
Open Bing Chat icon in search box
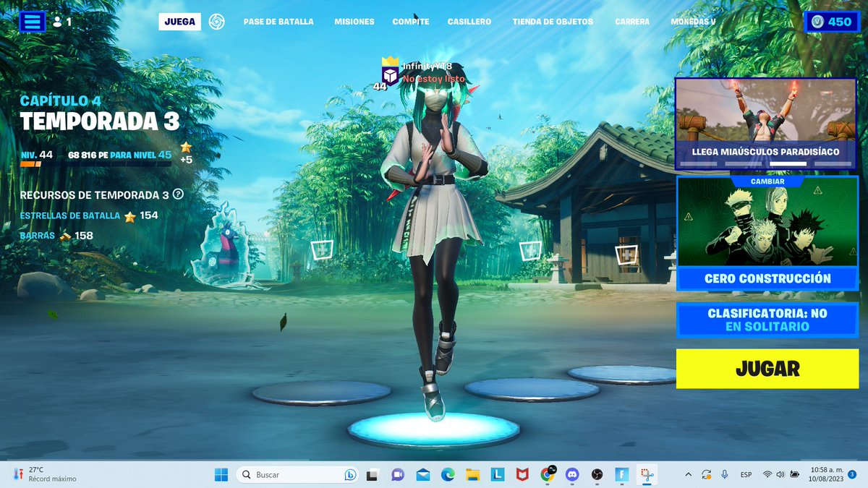[350, 475]
